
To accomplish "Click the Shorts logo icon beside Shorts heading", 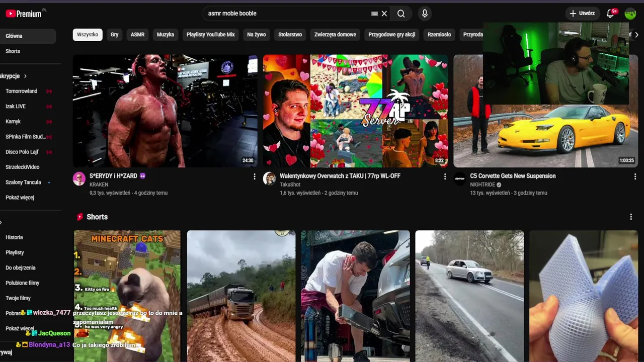I will coord(79,217).
